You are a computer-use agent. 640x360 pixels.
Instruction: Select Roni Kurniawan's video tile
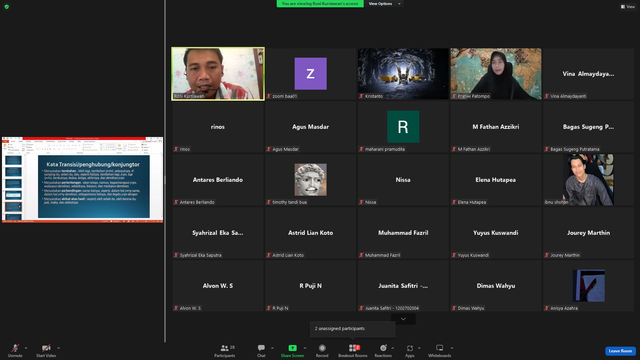click(x=218, y=74)
